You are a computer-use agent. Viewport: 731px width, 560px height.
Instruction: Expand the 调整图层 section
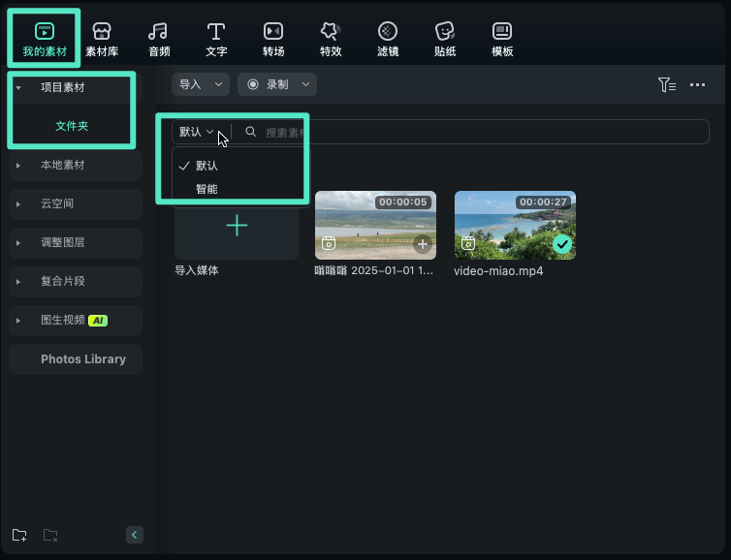click(x=18, y=243)
